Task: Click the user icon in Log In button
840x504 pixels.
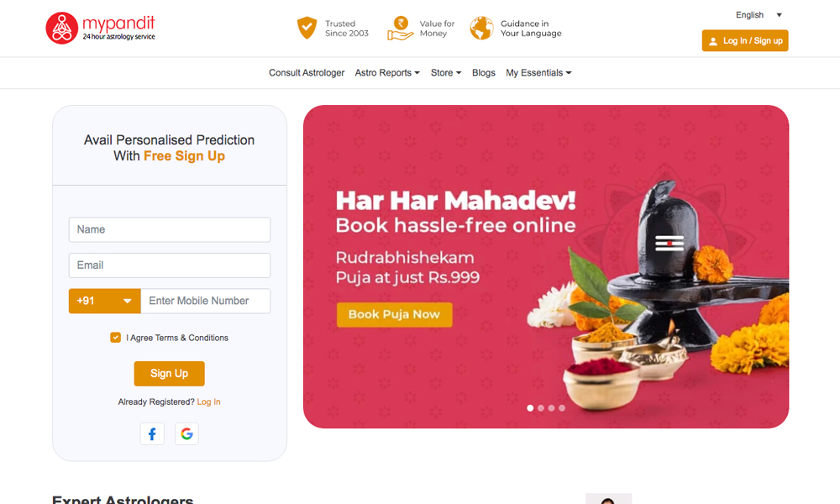Action: click(x=713, y=41)
